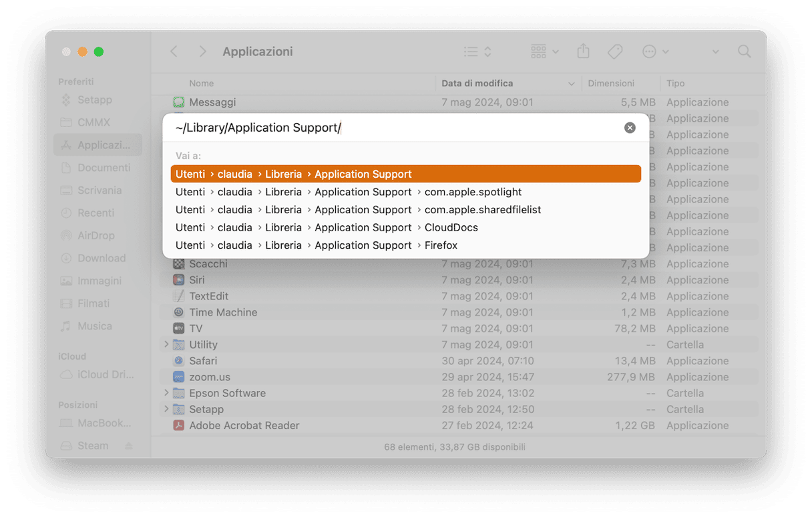This screenshot has height=518, width=812.
Task: Select the Siri app icon
Action: pyautogui.click(x=178, y=280)
